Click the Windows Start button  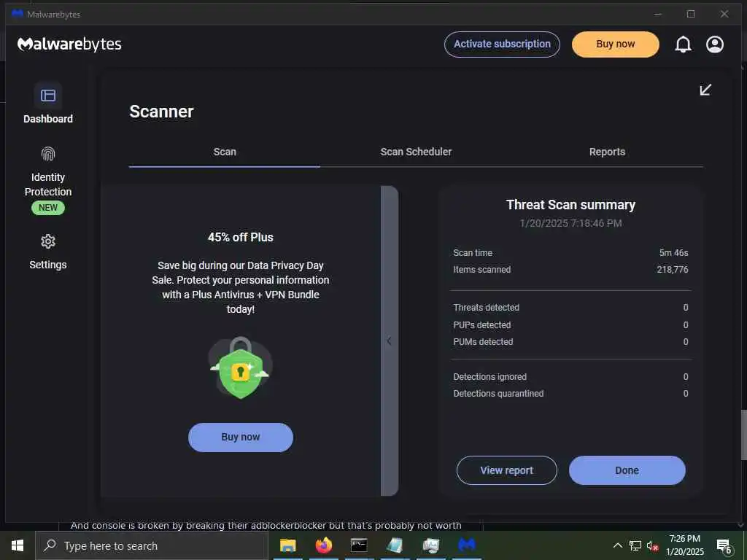point(18,545)
